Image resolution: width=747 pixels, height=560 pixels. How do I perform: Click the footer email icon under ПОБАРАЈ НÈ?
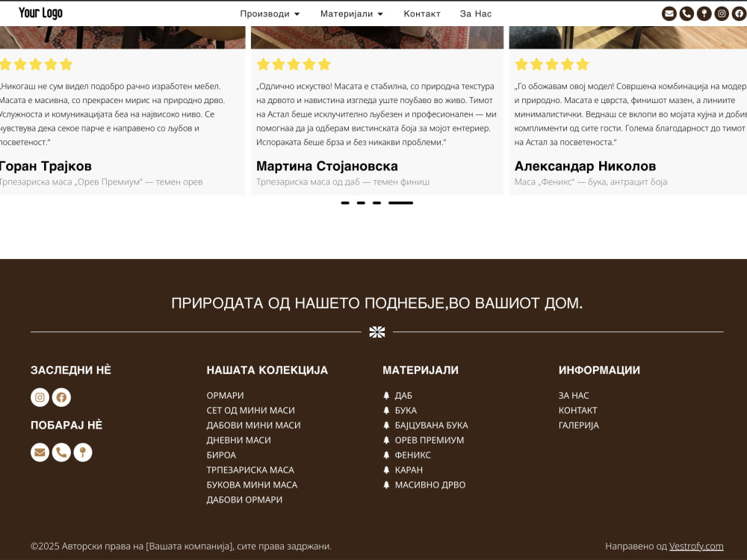(x=40, y=452)
